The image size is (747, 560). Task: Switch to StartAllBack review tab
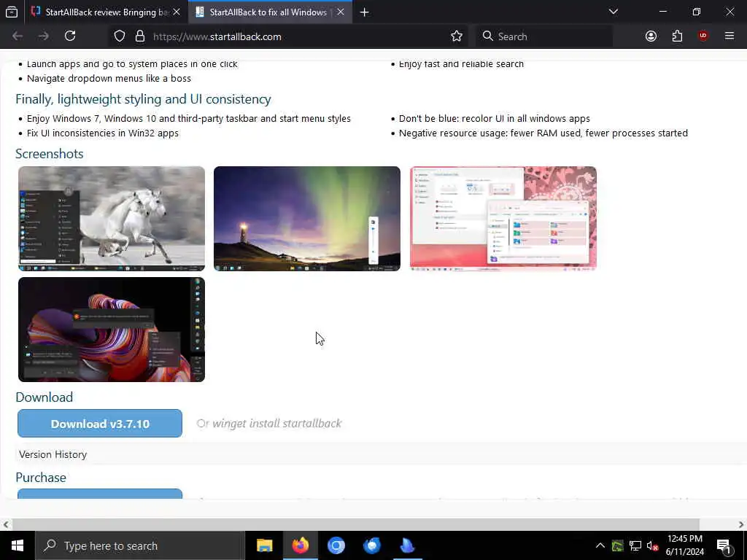pos(107,12)
